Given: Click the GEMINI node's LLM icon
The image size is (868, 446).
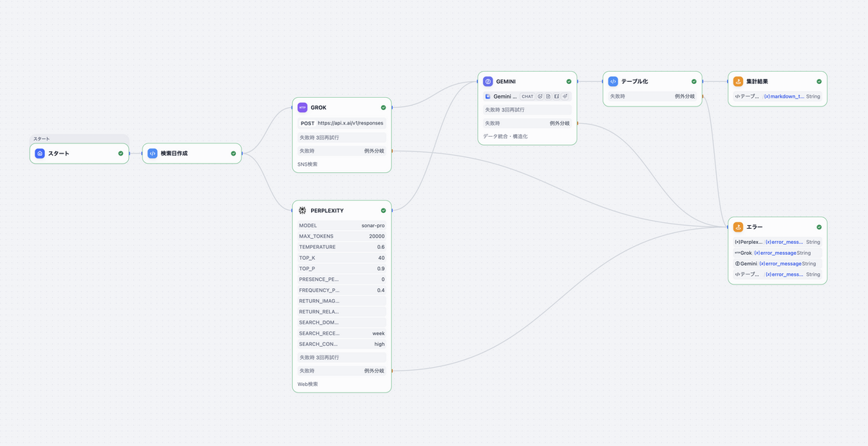Looking at the screenshot, I should [488, 82].
